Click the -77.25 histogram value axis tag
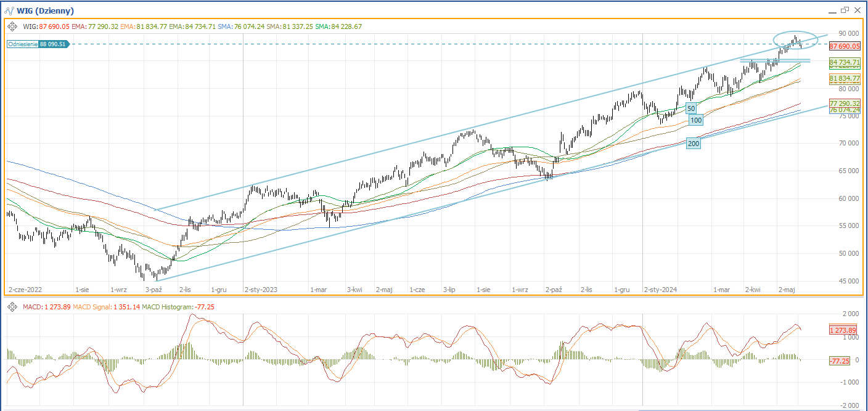Image resolution: width=868 pixels, height=411 pixels. point(840,360)
